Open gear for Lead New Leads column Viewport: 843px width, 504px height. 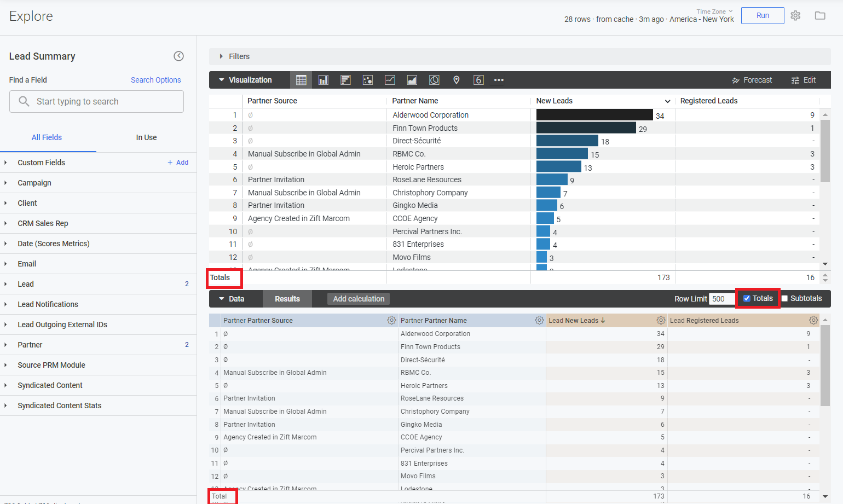[661, 320]
